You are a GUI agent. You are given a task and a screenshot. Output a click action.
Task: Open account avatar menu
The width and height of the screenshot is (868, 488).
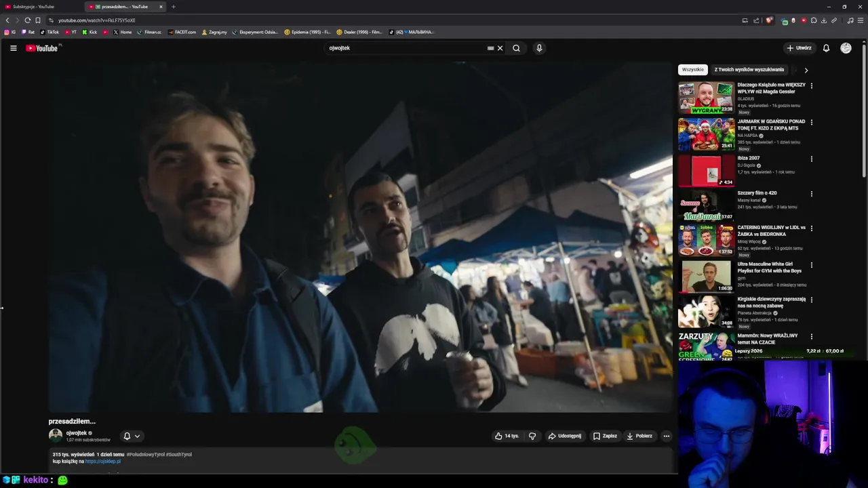[846, 48]
